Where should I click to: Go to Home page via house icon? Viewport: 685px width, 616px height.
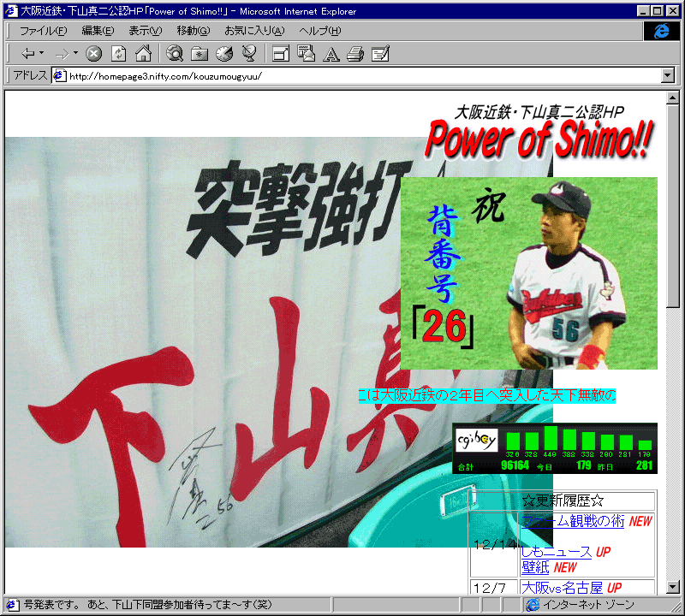[x=143, y=53]
